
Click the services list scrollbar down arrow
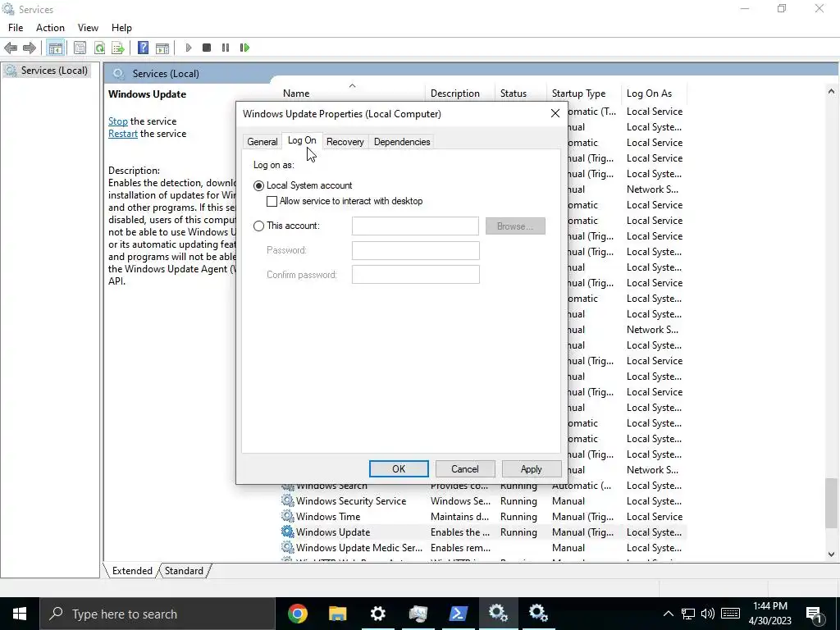[831, 555]
